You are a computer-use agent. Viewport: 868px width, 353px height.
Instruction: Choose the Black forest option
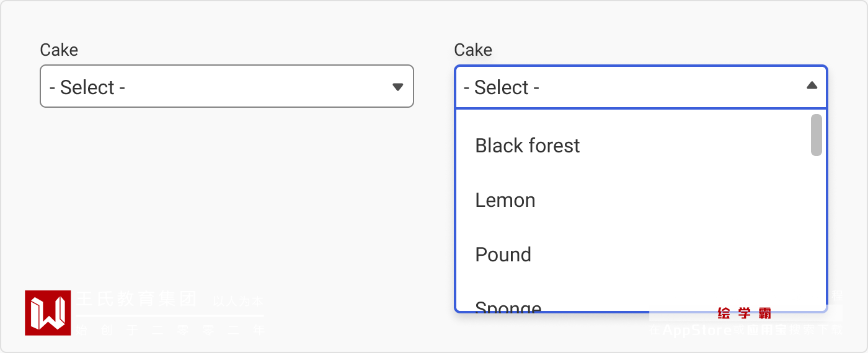pos(528,146)
